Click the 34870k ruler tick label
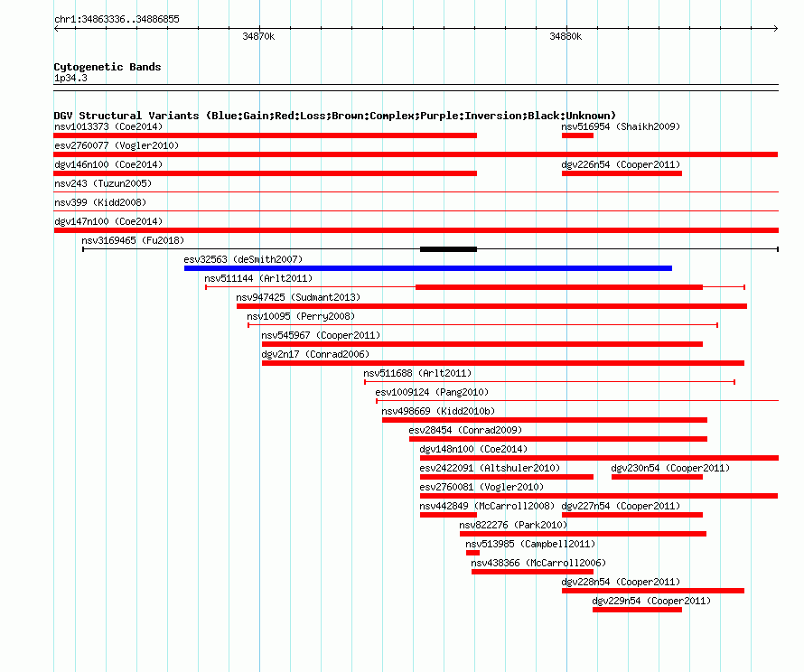The height and width of the screenshot is (672, 804). click(258, 36)
